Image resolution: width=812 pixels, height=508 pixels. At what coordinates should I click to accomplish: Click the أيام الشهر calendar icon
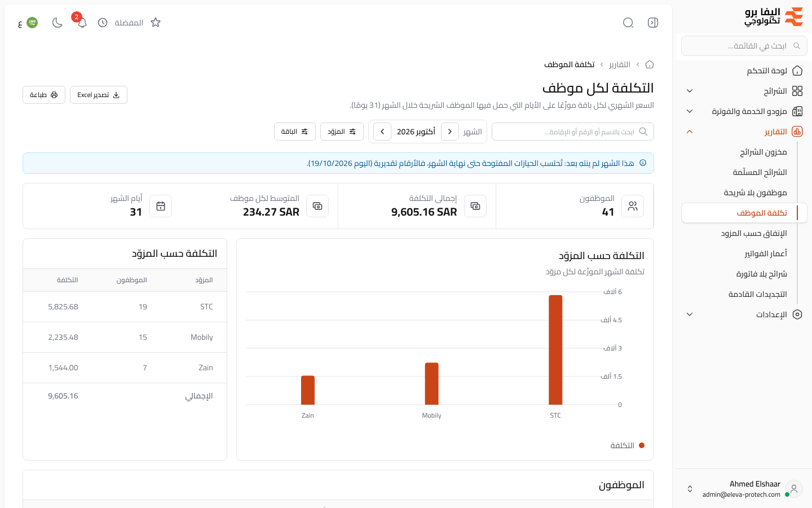click(161, 206)
